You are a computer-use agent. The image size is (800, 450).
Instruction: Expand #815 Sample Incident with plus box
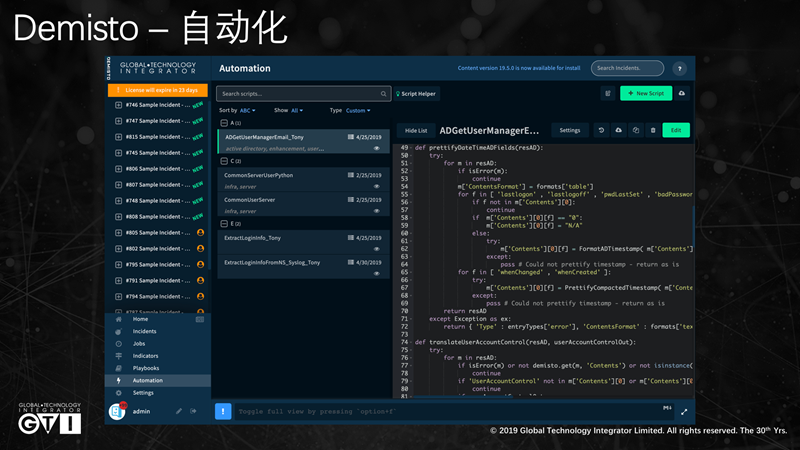pos(118,137)
